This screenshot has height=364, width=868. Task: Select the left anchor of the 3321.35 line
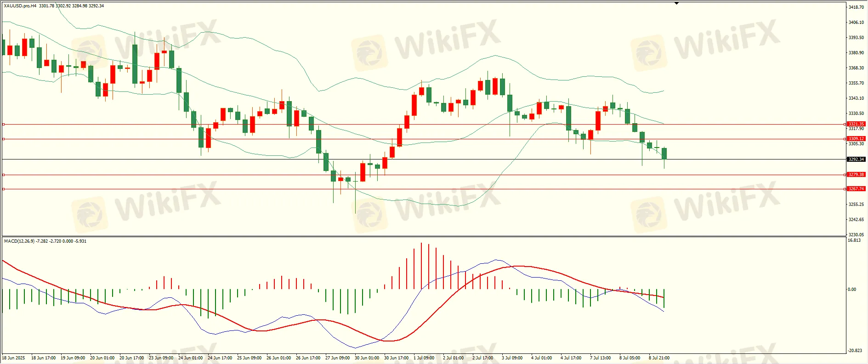(4, 124)
